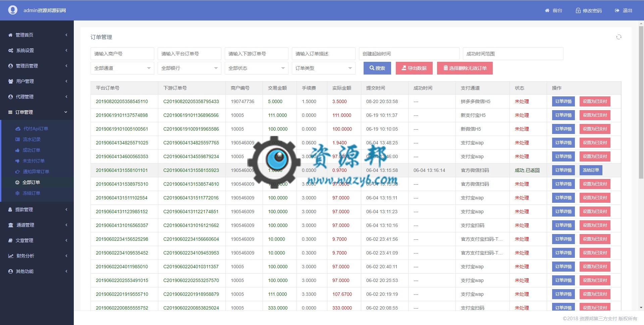Click the chart icon of 财务分析
The height and width of the screenshot is (325, 644).
11,256
